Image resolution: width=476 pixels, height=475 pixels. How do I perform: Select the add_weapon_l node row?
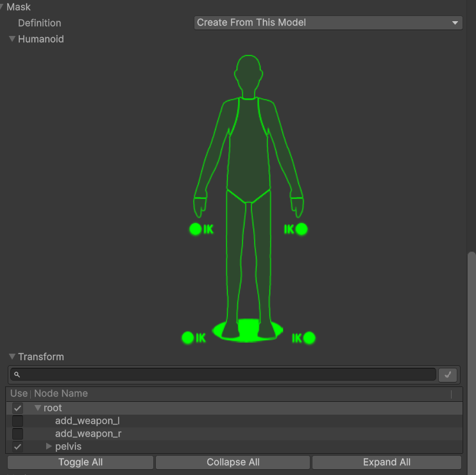87,421
